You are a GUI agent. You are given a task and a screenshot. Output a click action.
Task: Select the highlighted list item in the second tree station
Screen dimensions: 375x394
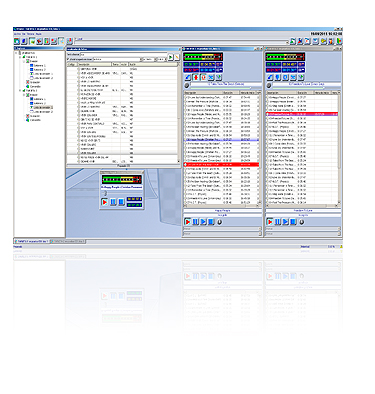tap(43, 107)
